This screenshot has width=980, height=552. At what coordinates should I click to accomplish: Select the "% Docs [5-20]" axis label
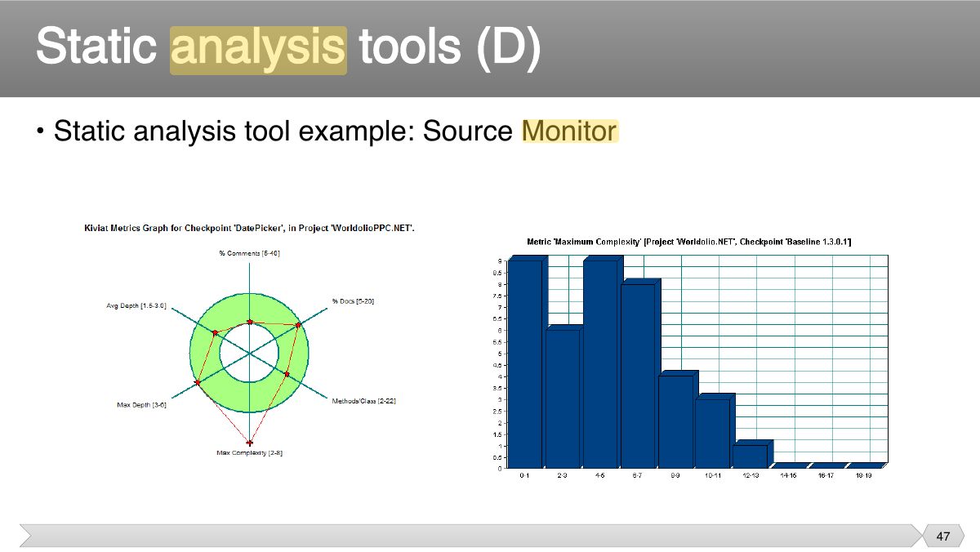(353, 301)
